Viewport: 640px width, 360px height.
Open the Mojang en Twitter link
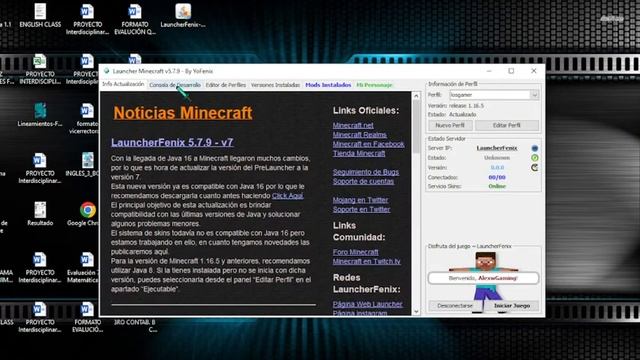point(360,200)
